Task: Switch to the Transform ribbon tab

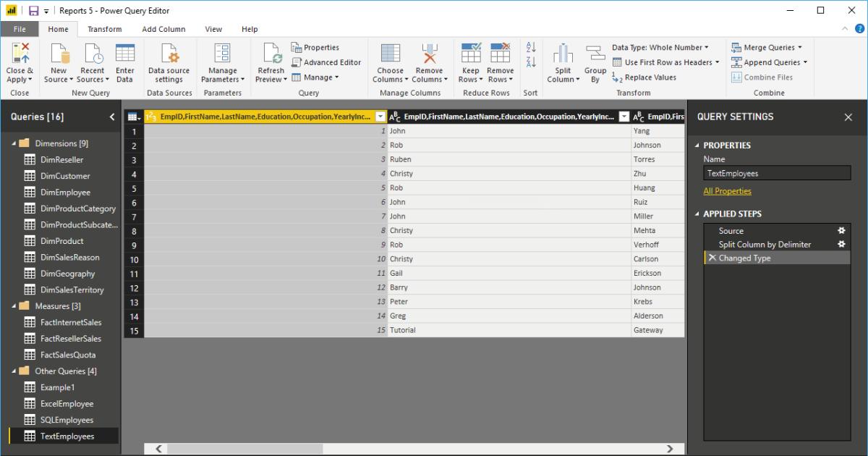Action: 105,29
